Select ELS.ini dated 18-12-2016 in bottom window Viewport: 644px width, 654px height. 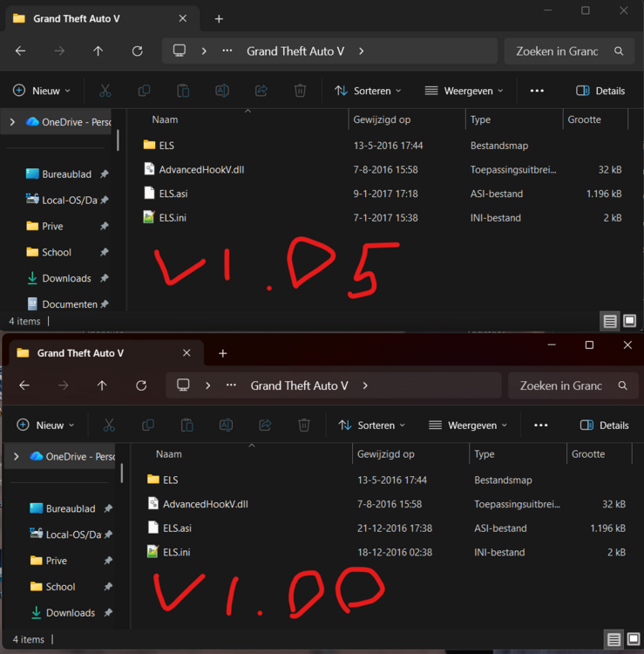click(x=386, y=552)
